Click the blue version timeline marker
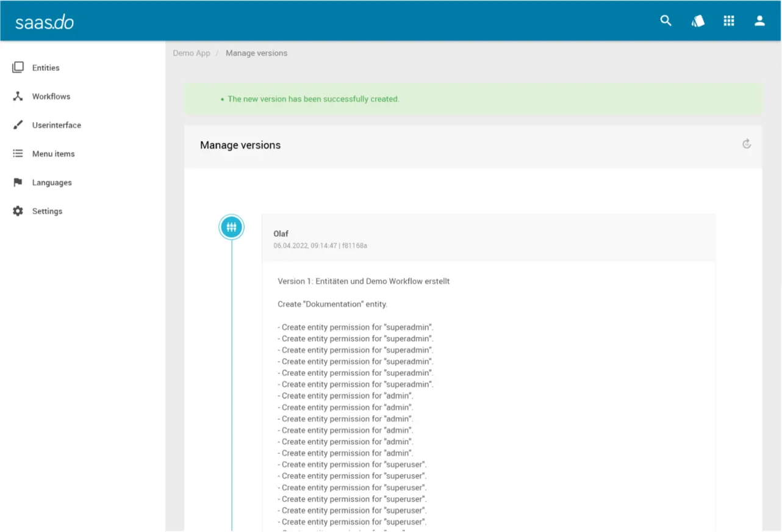The width and height of the screenshot is (782, 532). pyautogui.click(x=231, y=228)
